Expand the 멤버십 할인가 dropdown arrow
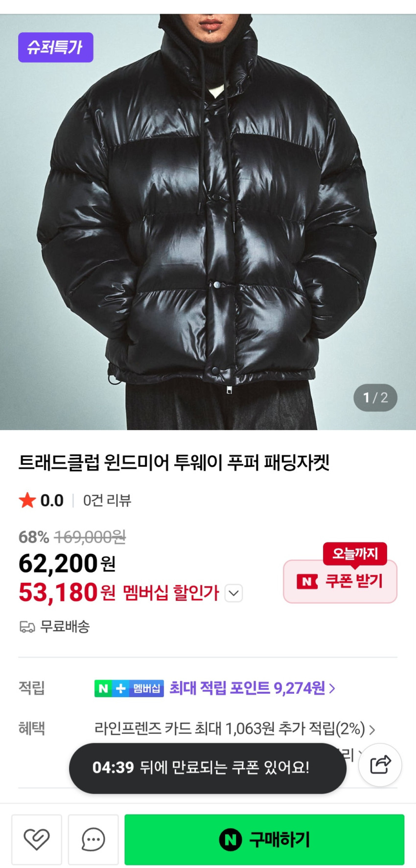Screen dimensions: 416x868 point(233,593)
